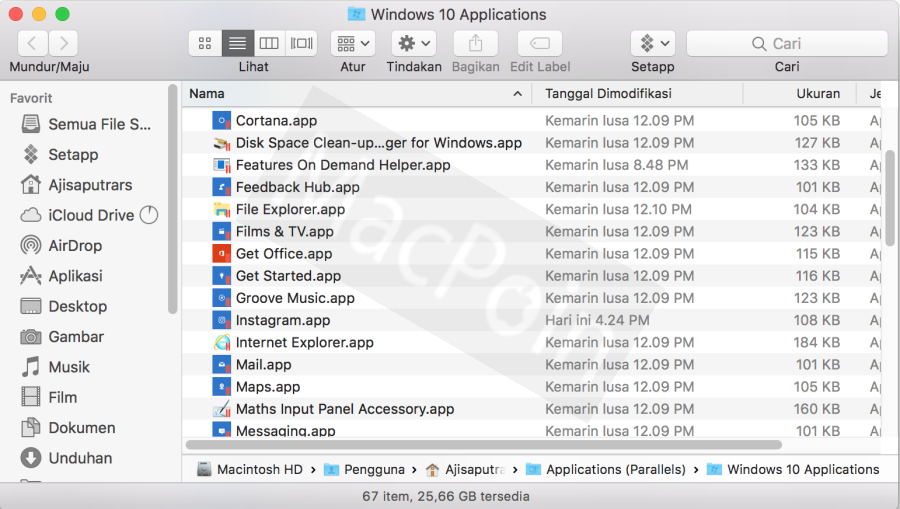Click the Cari search field
Screen dimensions: 900x509
click(786, 43)
